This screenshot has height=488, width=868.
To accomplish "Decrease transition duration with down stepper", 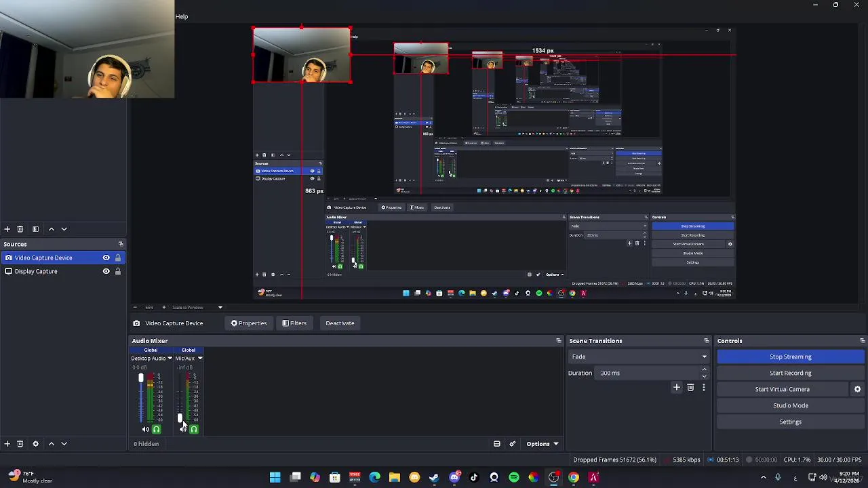I will click(704, 376).
